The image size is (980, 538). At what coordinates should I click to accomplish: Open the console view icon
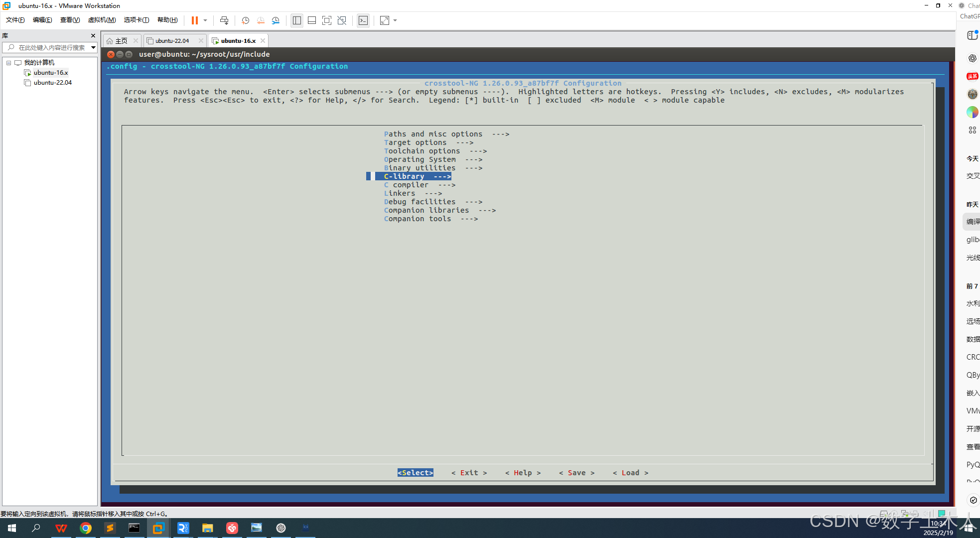click(x=363, y=20)
